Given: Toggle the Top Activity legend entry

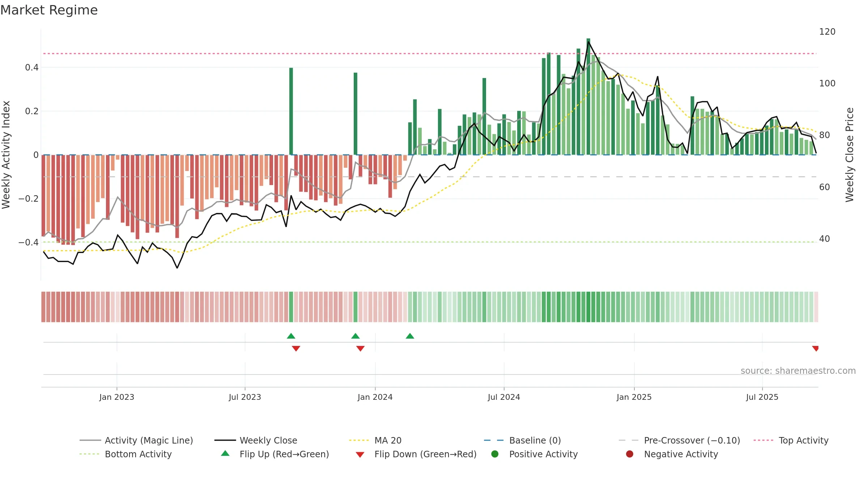Looking at the screenshot, I should click(x=791, y=440).
